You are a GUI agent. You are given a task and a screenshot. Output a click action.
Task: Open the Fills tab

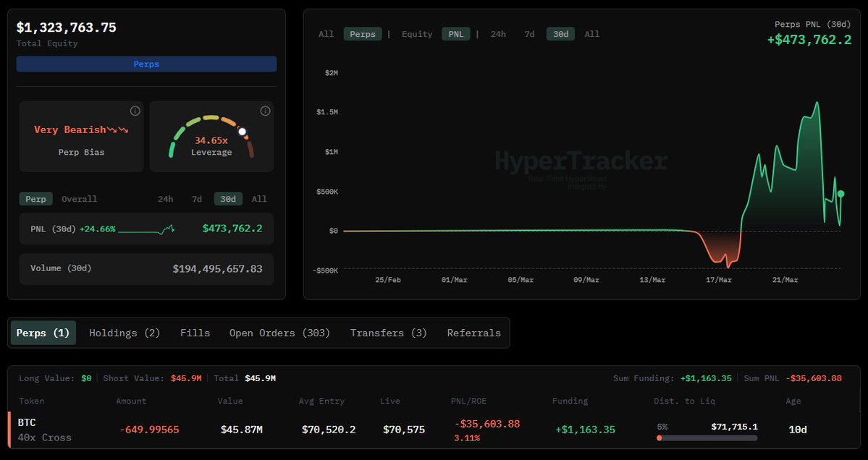195,333
